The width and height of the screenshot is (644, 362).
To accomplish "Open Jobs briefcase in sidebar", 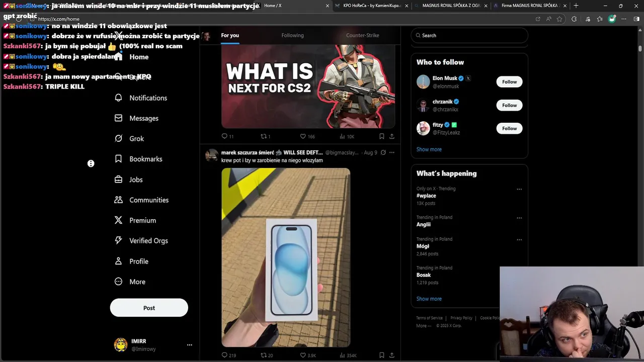I will [x=129, y=179].
